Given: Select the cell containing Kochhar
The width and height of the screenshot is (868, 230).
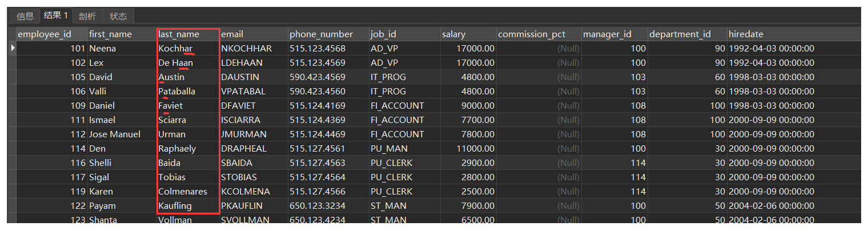Looking at the screenshot, I should click(x=176, y=49).
